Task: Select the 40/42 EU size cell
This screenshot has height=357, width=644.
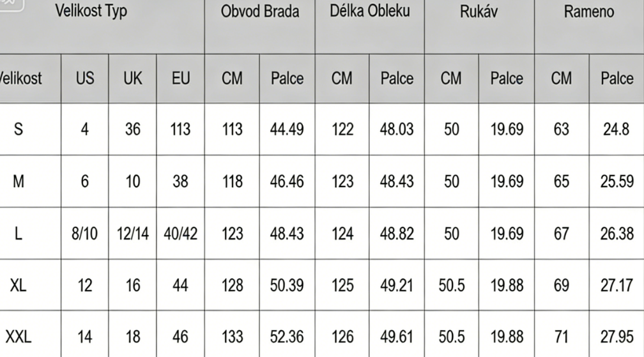Action: 181,233
